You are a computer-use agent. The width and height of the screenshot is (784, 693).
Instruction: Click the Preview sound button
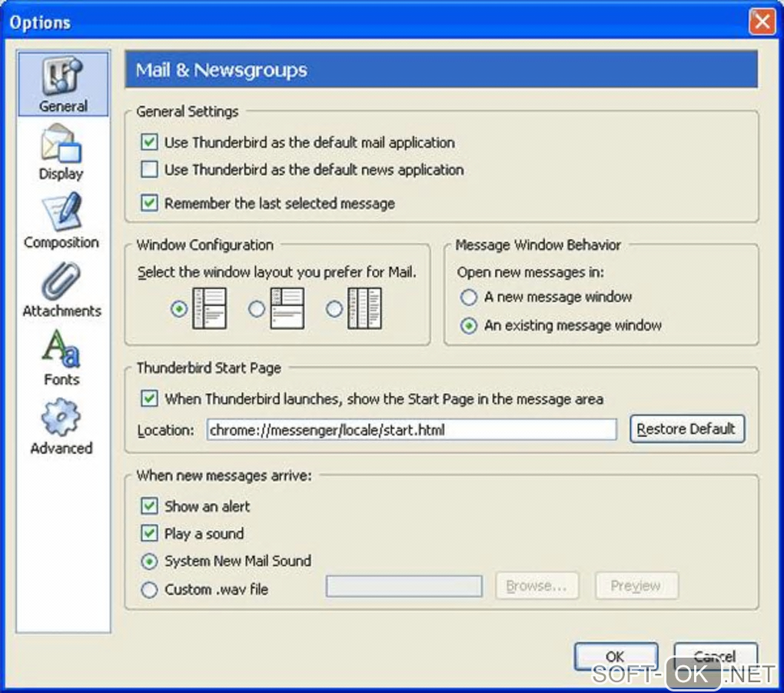(636, 585)
